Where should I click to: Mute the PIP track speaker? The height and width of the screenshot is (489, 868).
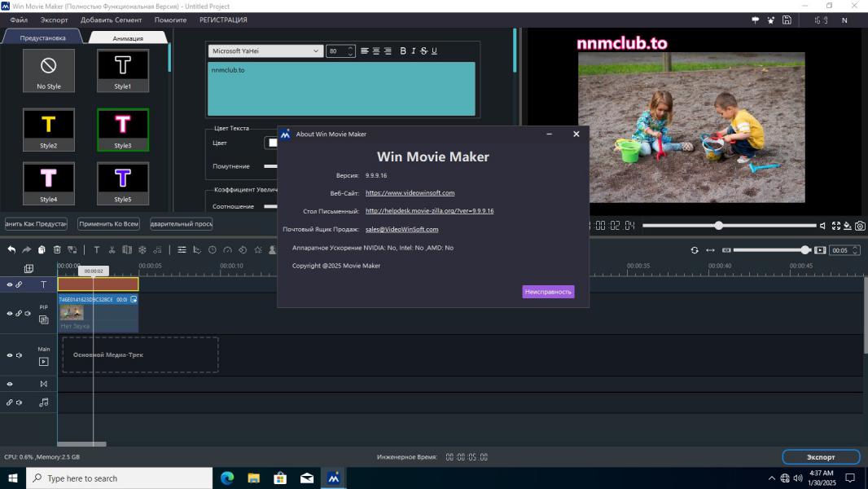click(28, 314)
